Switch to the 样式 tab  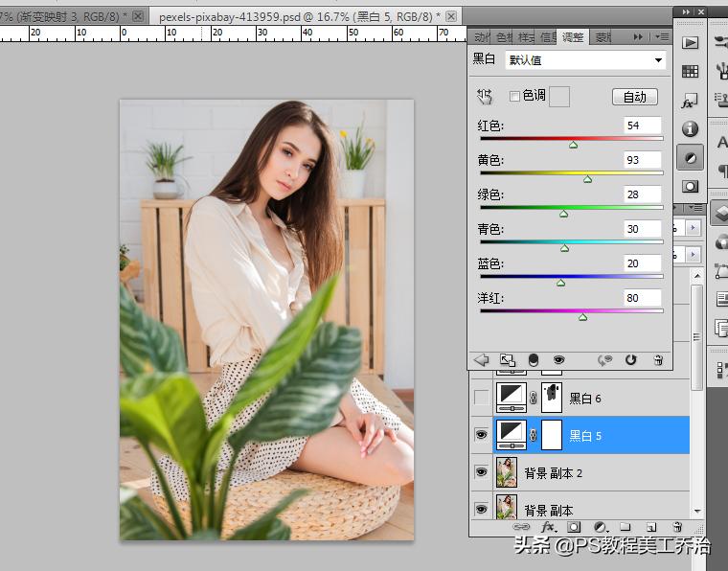526,37
